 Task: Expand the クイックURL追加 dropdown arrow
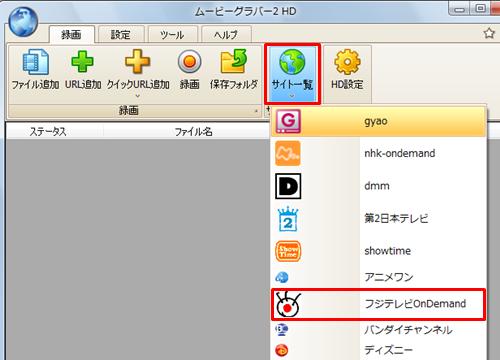[137, 96]
